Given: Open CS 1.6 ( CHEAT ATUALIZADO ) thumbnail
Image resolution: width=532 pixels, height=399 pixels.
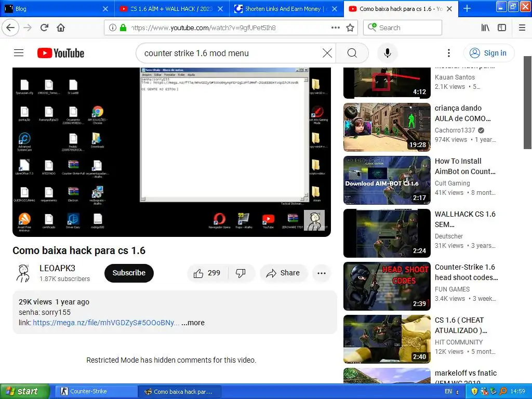Looking at the screenshot, I should [x=387, y=339].
